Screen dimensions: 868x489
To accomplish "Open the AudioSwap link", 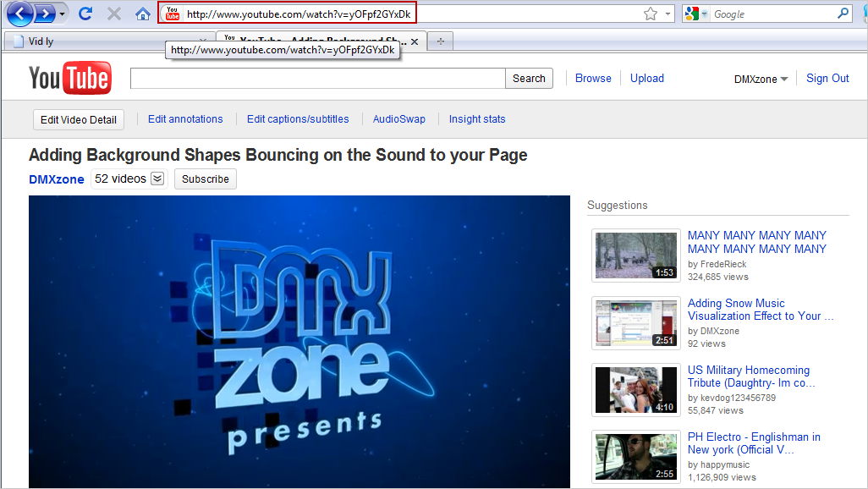I will point(399,119).
